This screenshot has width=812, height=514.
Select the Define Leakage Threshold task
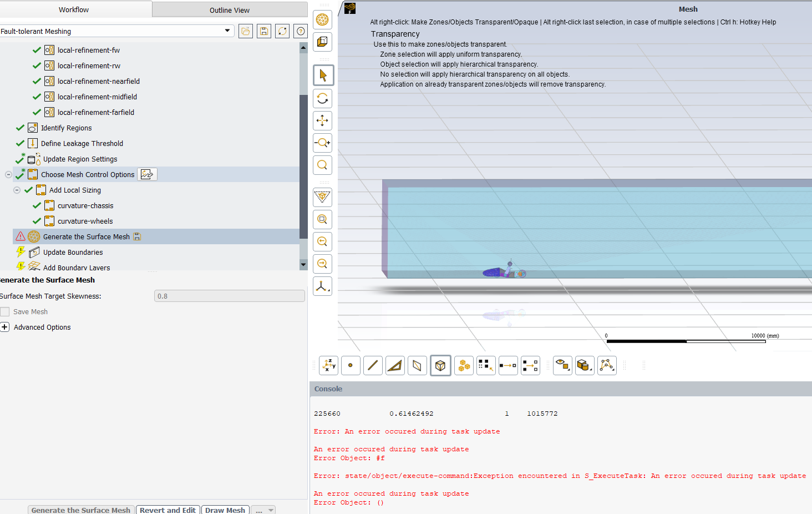click(82, 143)
